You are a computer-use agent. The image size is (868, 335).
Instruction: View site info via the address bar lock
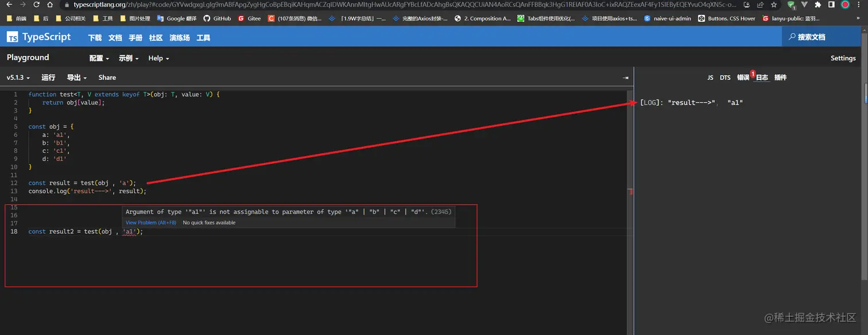(x=68, y=5)
